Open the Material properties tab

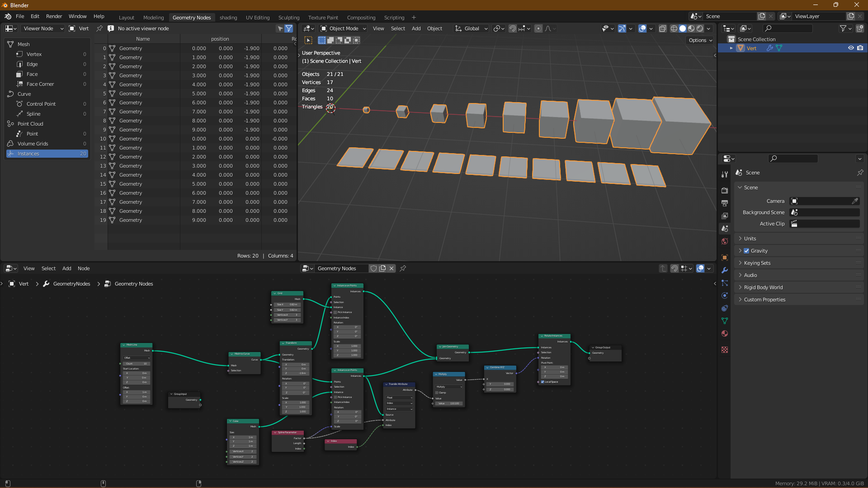[x=725, y=333]
